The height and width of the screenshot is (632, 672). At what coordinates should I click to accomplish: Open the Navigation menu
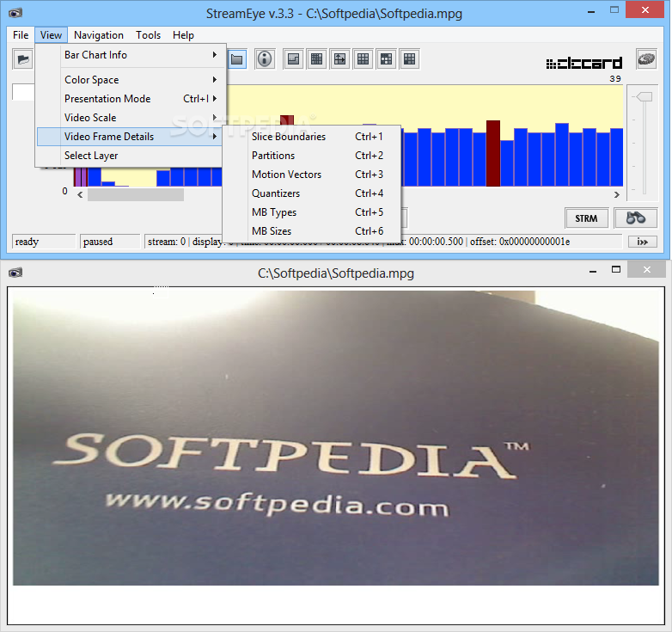[x=99, y=35]
